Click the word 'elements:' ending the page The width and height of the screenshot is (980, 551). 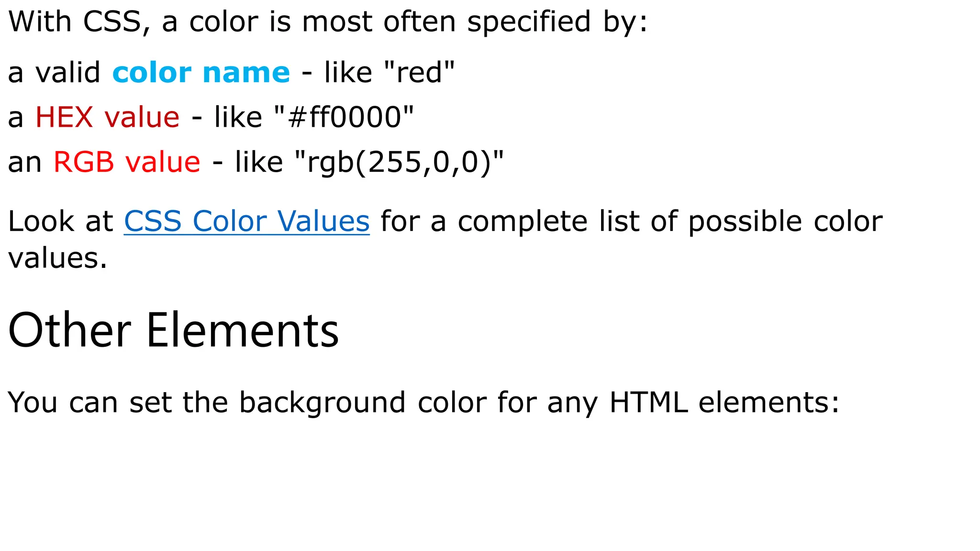click(769, 403)
